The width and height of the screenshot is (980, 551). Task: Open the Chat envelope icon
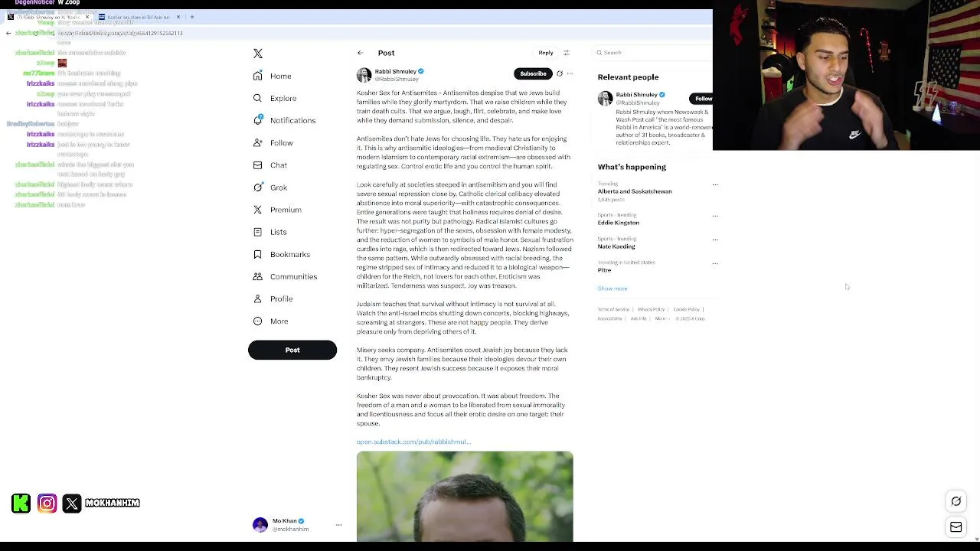point(258,165)
